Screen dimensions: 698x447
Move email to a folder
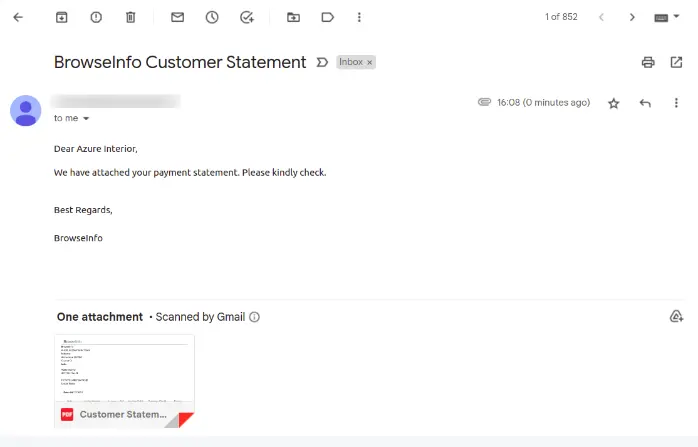pos(293,17)
